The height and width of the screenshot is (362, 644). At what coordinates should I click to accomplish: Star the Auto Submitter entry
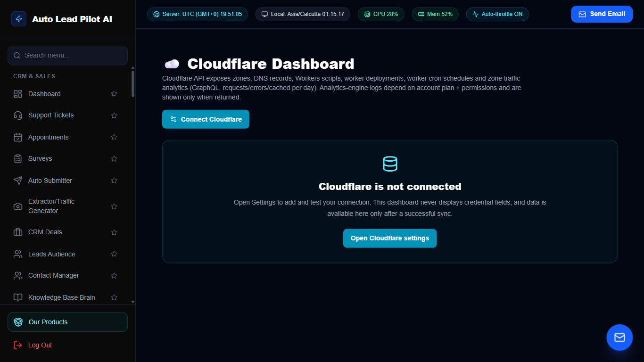point(114,181)
